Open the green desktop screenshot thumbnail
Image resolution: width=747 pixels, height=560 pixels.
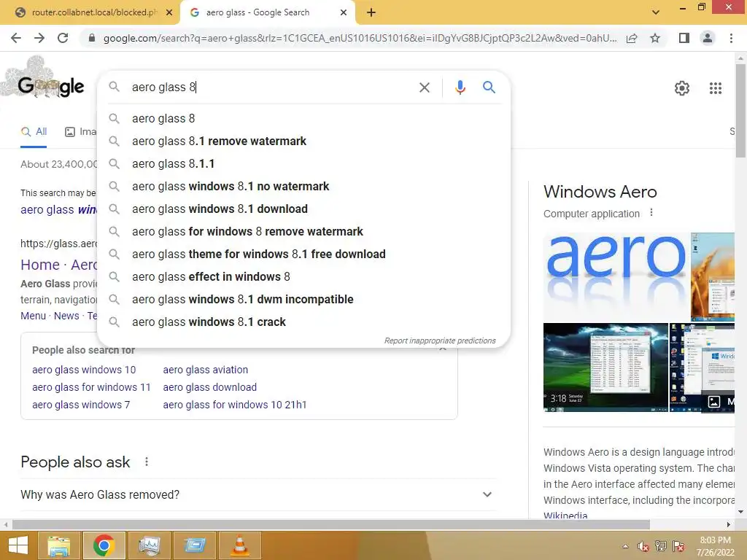pos(605,367)
